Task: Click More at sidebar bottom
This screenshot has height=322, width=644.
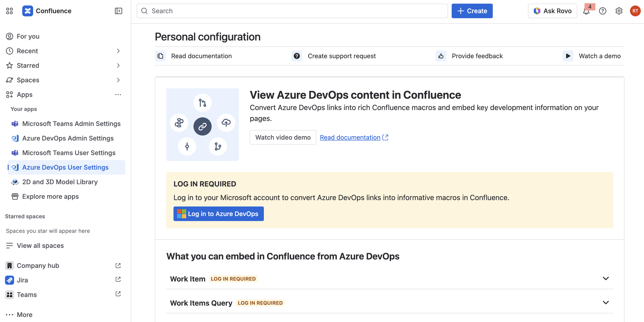Action: pyautogui.click(x=25, y=314)
